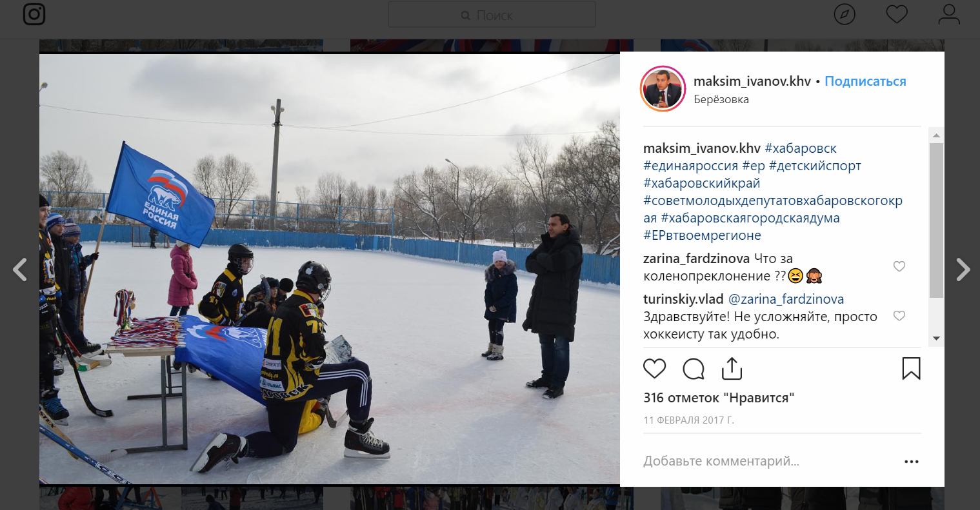Image resolution: width=980 pixels, height=510 pixels.
Task: Save post with bookmark icon
Action: tap(911, 369)
